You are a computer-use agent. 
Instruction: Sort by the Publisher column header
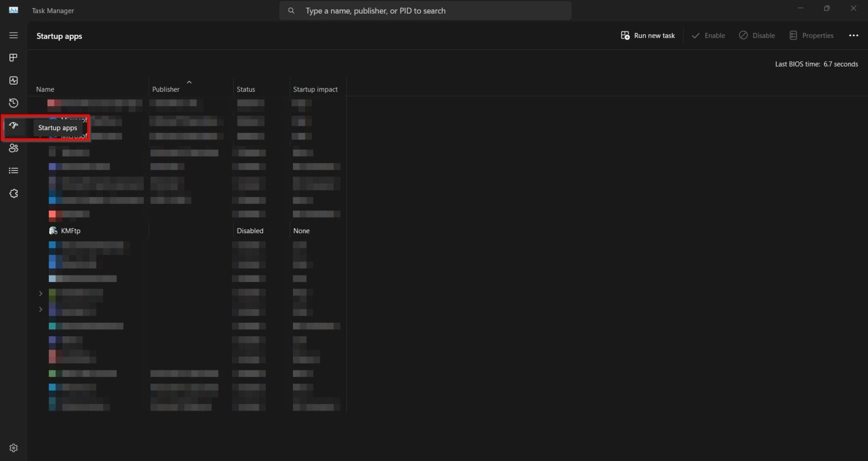point(166,89)
